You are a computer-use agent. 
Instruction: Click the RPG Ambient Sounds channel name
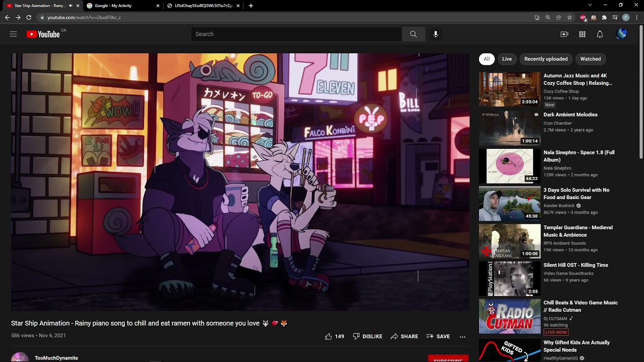coord(565,243)
